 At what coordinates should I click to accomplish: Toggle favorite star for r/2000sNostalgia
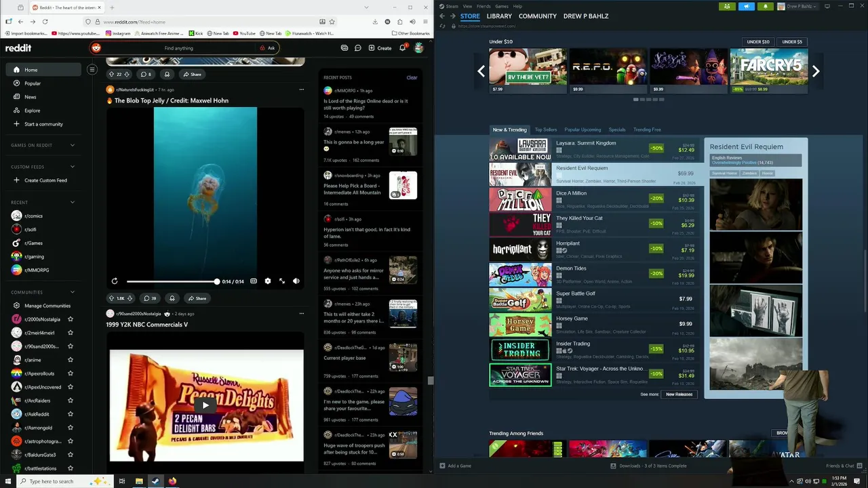point(71,319)
